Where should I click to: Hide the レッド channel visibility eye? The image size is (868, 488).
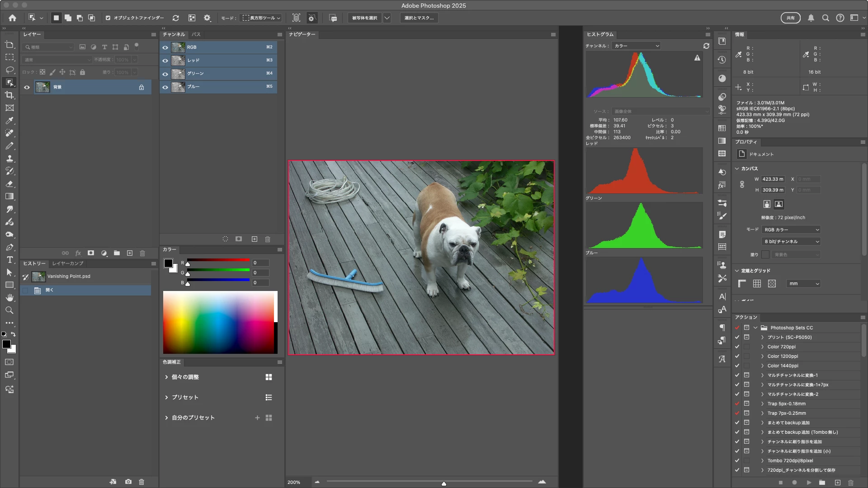[x=165, y=61]
